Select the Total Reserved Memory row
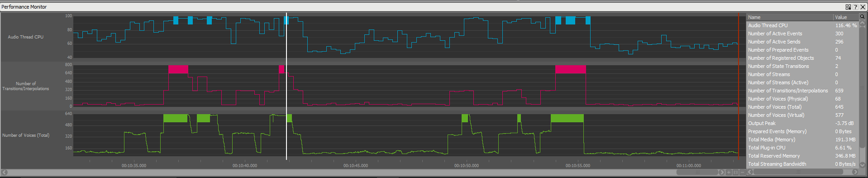The width and height of the screenshot is (868, 178). (802, 156)
